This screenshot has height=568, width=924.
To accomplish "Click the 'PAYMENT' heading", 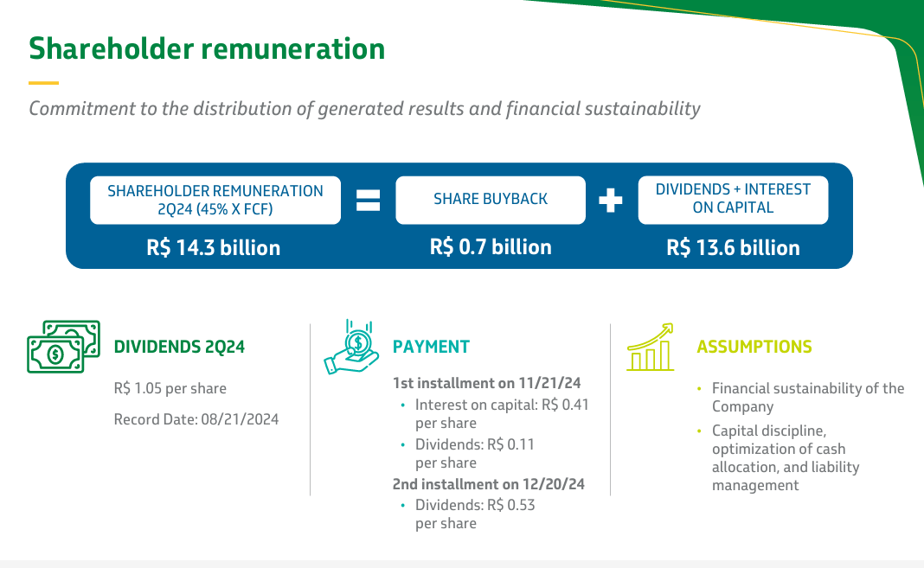I will (x=432, y=347).
